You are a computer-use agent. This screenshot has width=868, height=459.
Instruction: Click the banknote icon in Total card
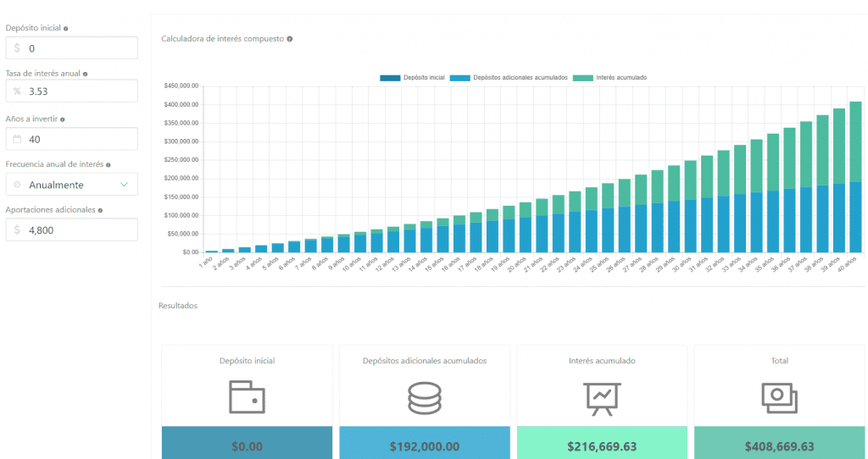click(x=779, y=396)
